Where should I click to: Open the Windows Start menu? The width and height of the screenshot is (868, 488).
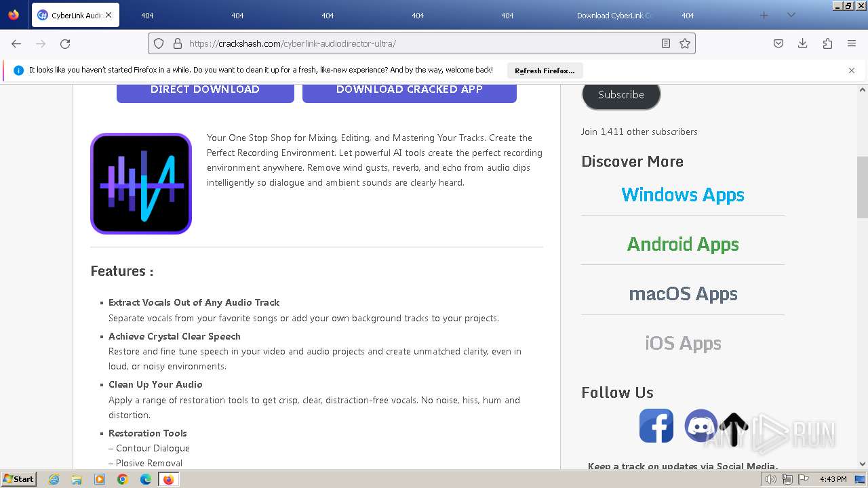pyautogui.click(x=18, y=479)
